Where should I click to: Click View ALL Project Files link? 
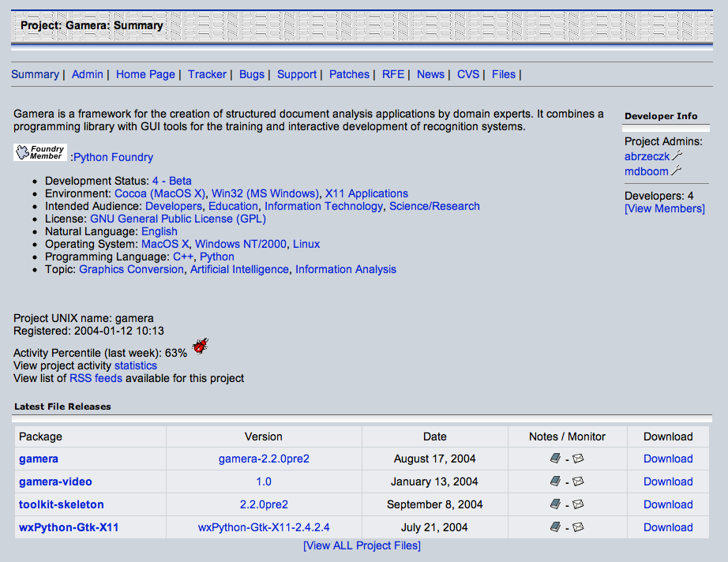[x=362, y=545]
